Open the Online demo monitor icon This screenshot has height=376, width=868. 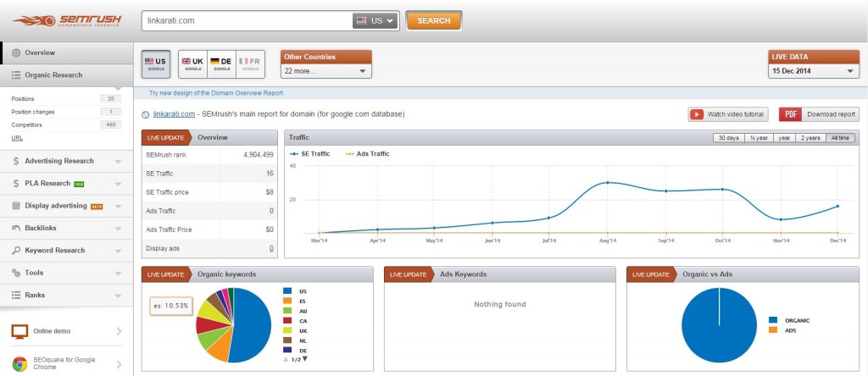(x=19, y=331)
